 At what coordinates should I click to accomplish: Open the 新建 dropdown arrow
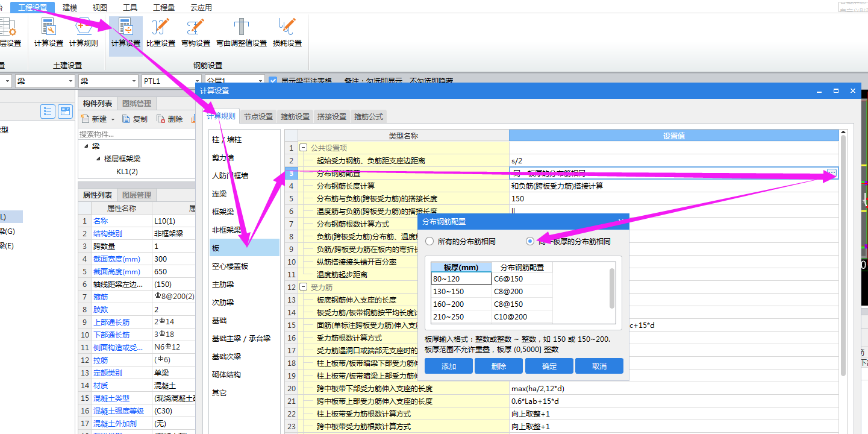click(x=113, y=119)
